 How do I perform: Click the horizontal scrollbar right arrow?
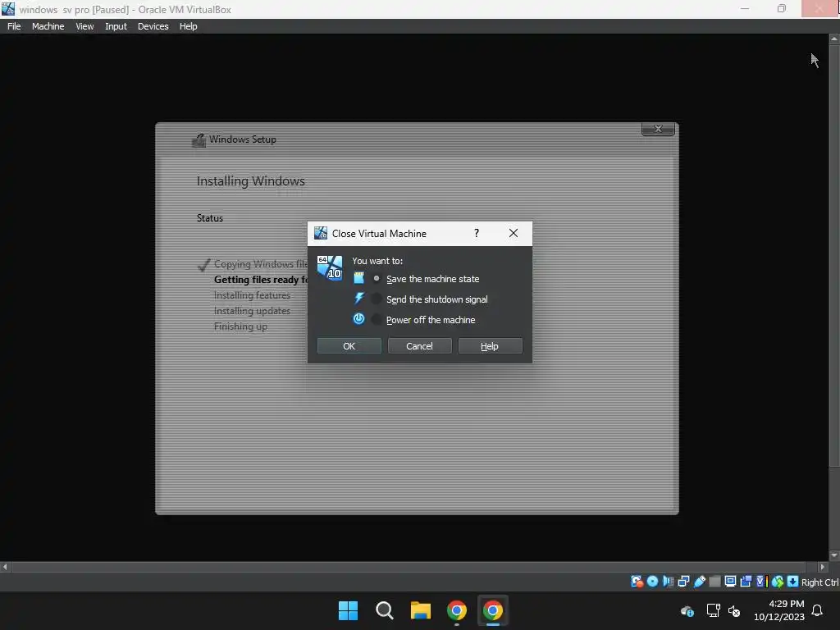822,567
